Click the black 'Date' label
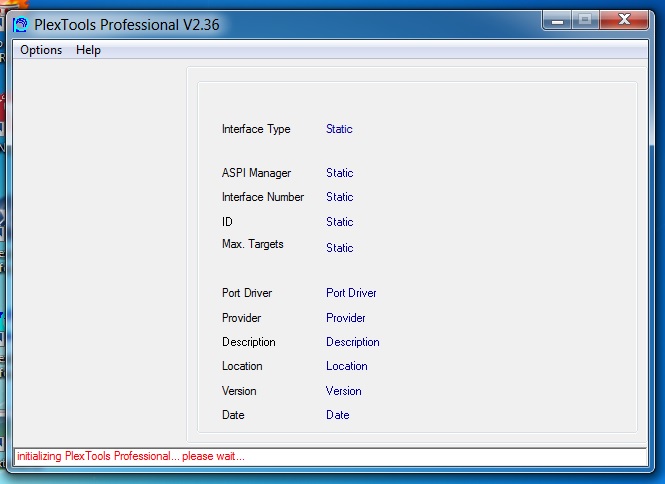The width and height of the screenshot is (665, 484). pyautogui.click(x=233, y=415)
